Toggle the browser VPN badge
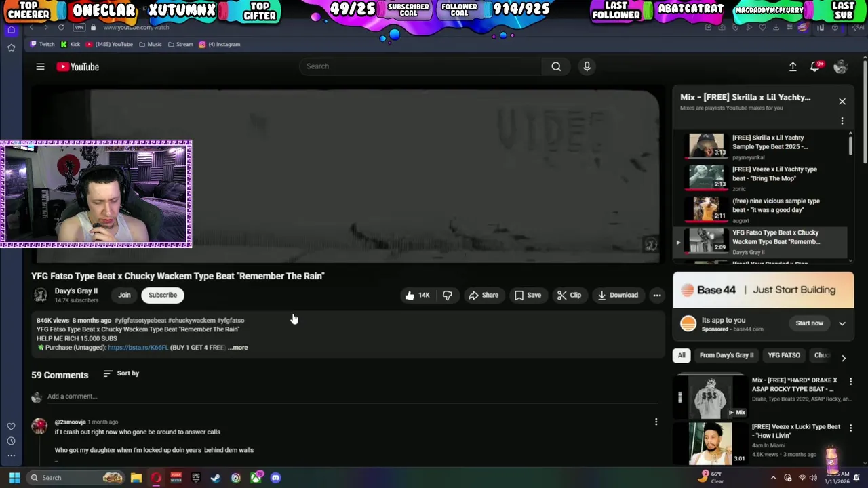 [79, 27]
